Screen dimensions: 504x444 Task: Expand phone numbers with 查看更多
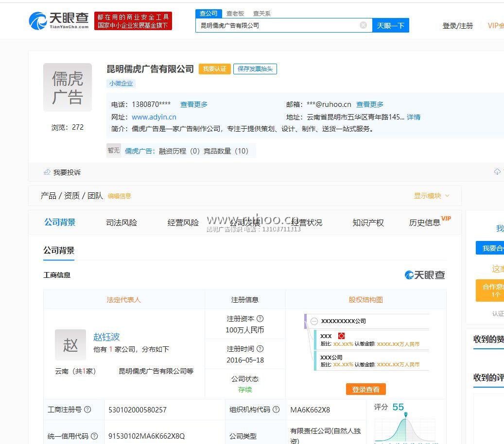[194, 104]
